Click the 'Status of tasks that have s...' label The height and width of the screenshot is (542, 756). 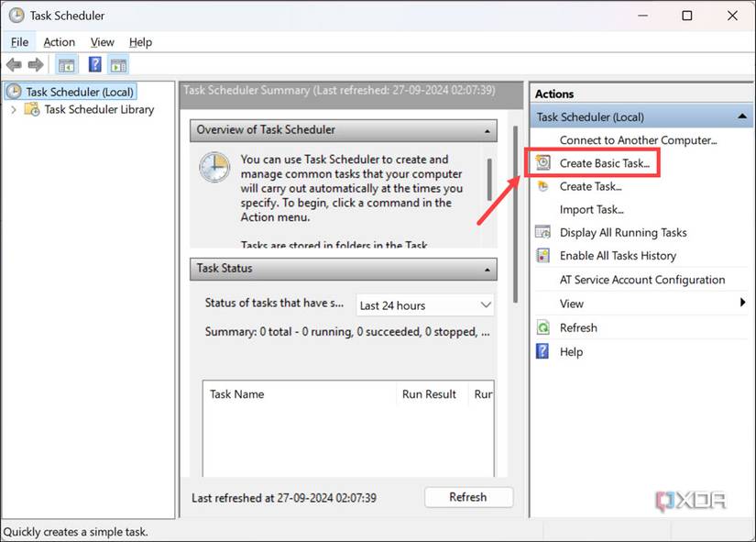(274, 303)
